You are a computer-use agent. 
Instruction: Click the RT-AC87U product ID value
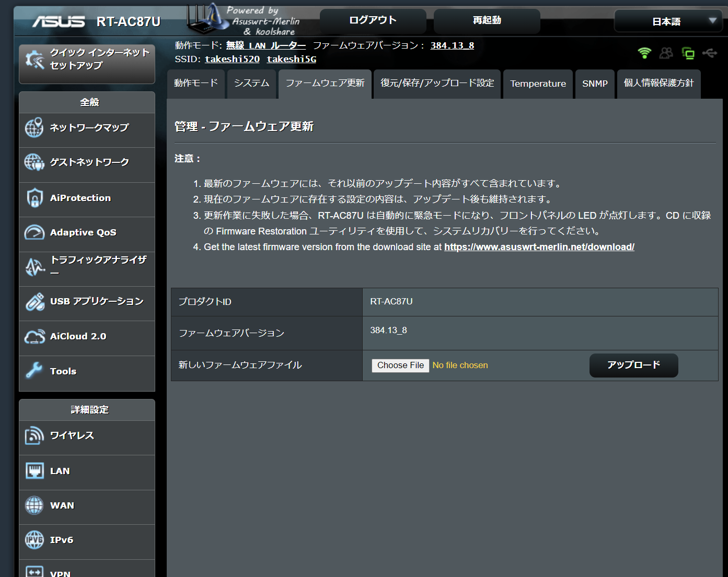391,302
